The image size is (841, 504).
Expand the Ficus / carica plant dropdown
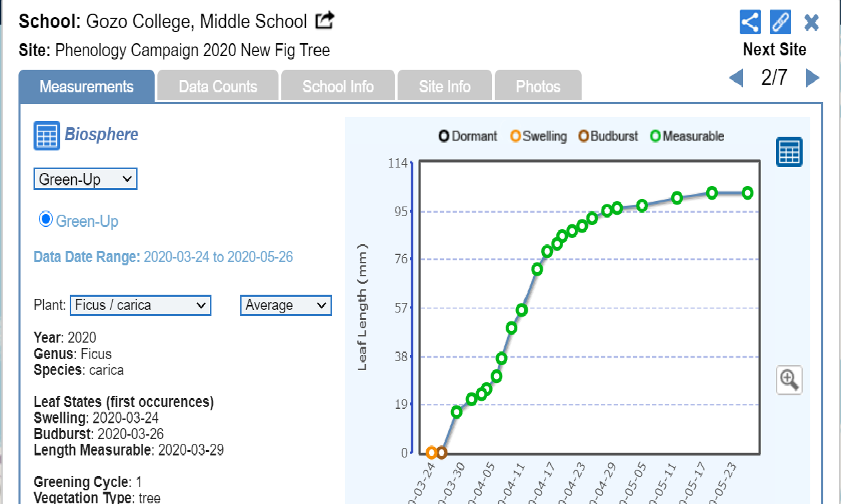pyautogui.click(x=140, y=305)
